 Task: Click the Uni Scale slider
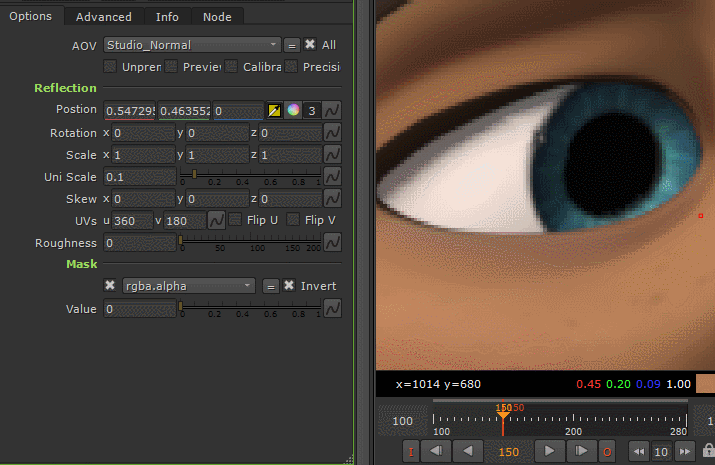click(250, 175)
